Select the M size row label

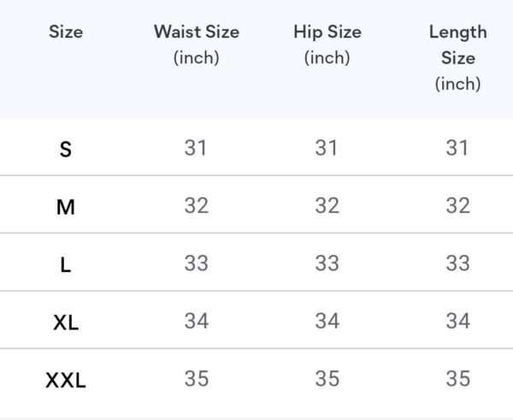(66, 207)
